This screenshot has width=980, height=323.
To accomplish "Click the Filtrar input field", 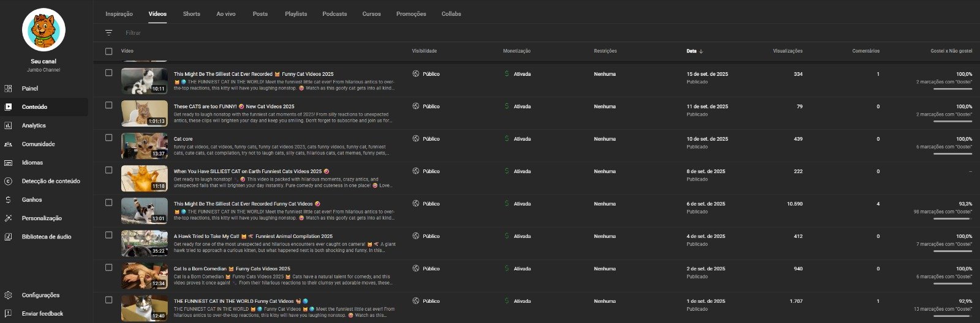I will coord(245,33).
